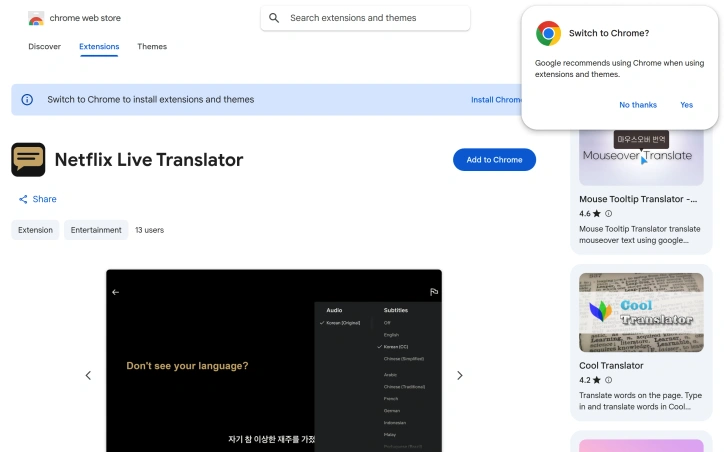724x452 pixels.
Task: Click the 13 users text
Action: coord(150,230)
